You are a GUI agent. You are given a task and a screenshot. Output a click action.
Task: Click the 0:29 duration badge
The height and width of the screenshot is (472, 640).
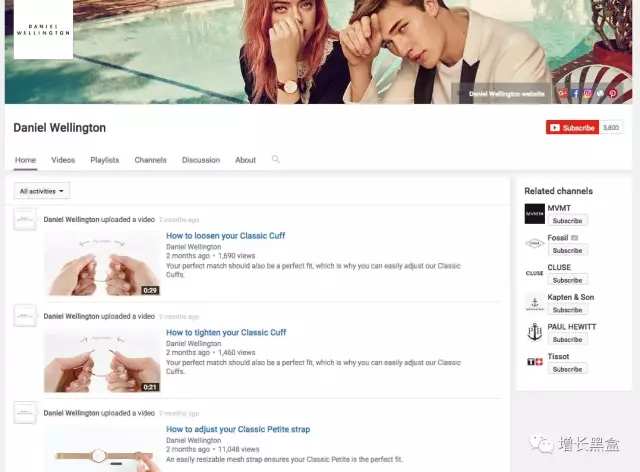150,290
